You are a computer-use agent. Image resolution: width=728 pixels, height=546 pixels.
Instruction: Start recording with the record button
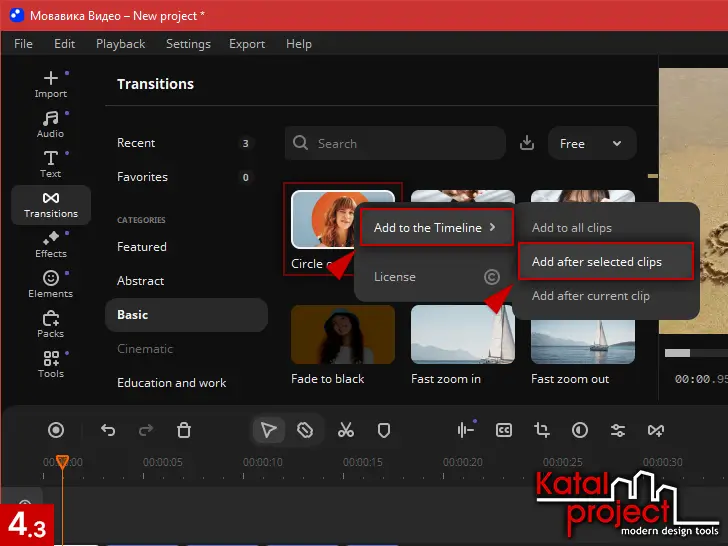pos(56,430)
